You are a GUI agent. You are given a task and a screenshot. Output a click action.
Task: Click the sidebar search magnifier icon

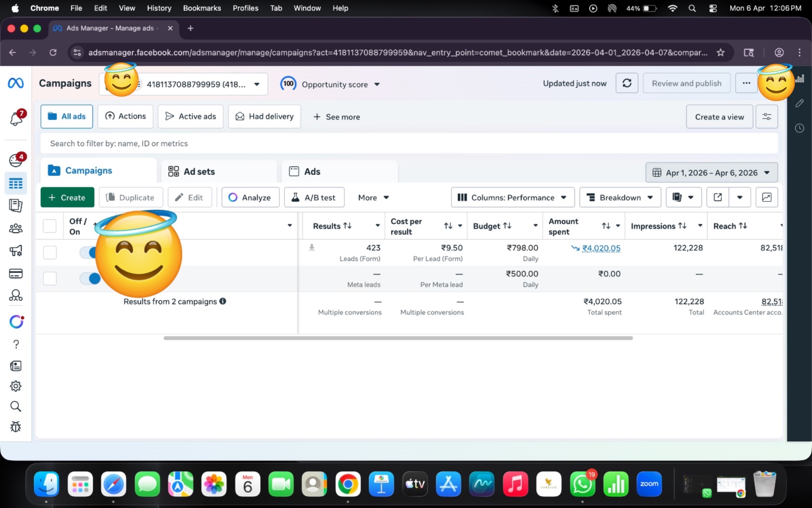(16, 406)
